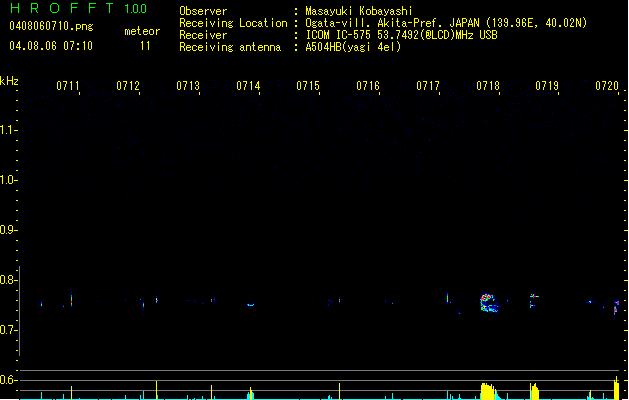629x400 pixels.
Task: Select location text Ogata-vill. Akita-Pref. JAPAN
Action: pos(392,23)
